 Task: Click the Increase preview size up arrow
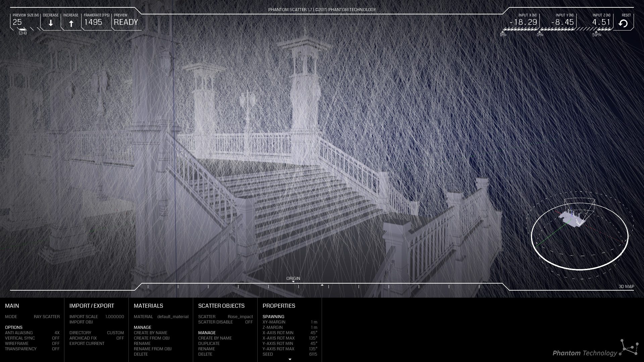point(71,23)
